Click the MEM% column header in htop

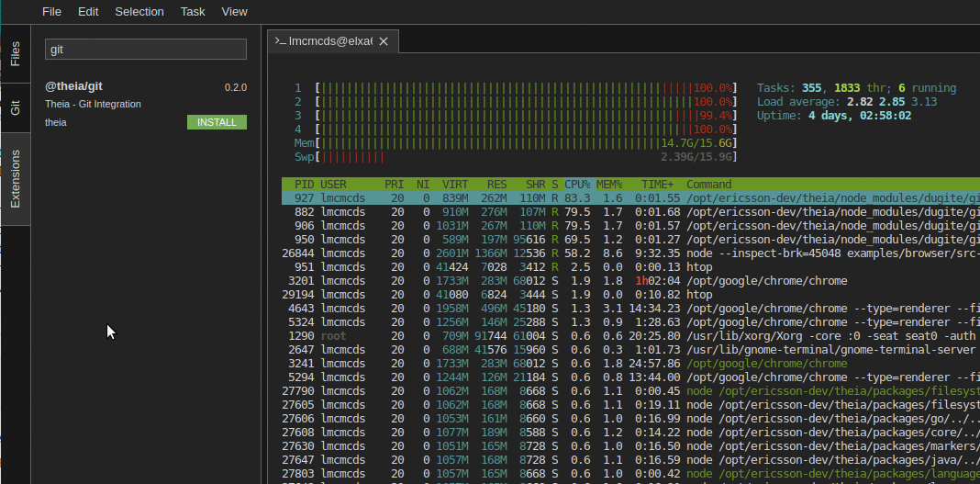(x=609, y=185)
